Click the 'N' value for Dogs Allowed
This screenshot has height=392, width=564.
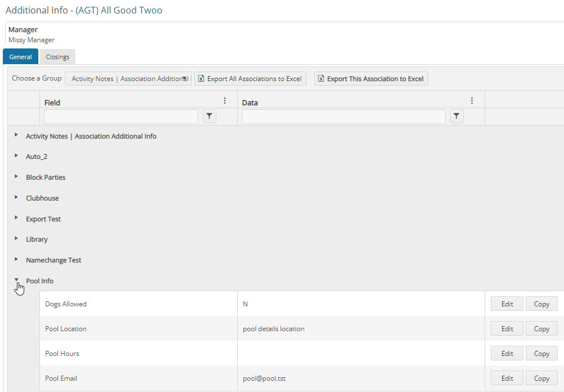245,304
